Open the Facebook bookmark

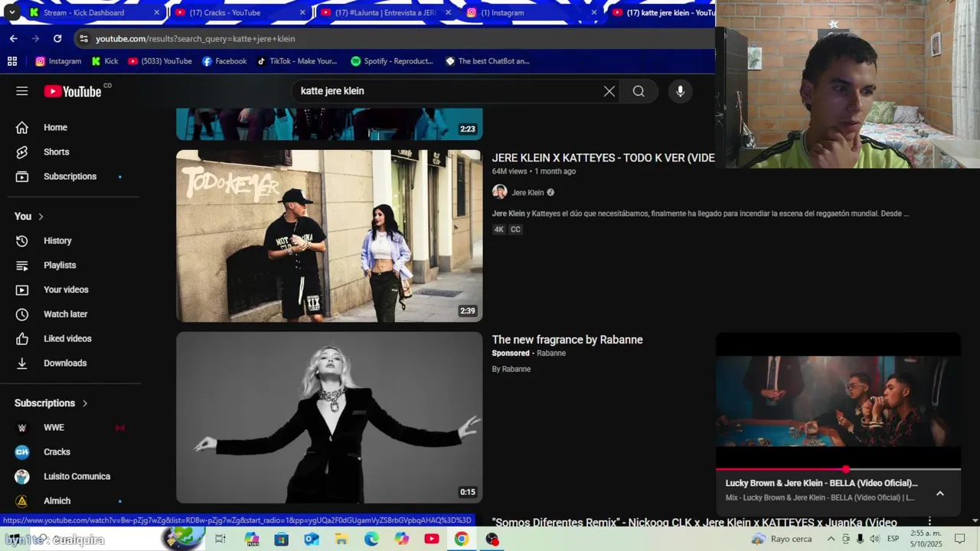[x=224, y=61]
